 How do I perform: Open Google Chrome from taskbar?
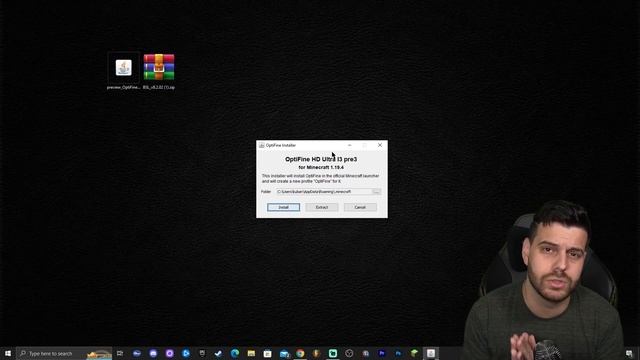tap(300, 353)
